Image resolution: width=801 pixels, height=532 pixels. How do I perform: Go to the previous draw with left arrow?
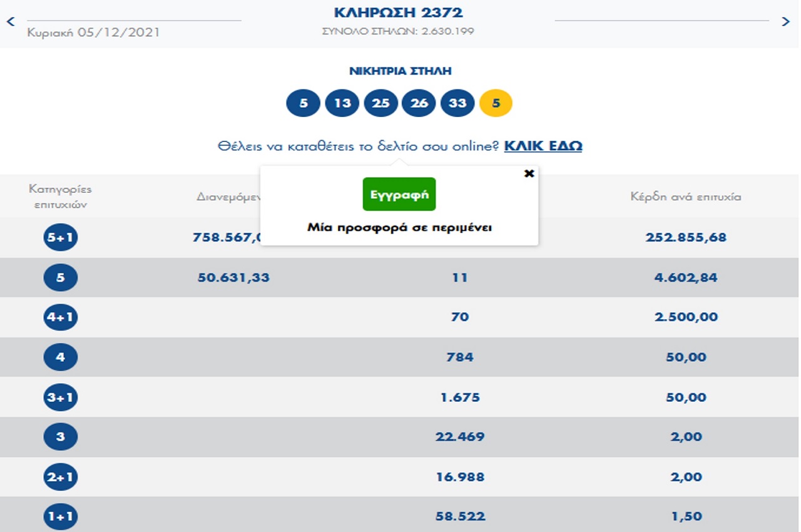click(x=10, y=21)
